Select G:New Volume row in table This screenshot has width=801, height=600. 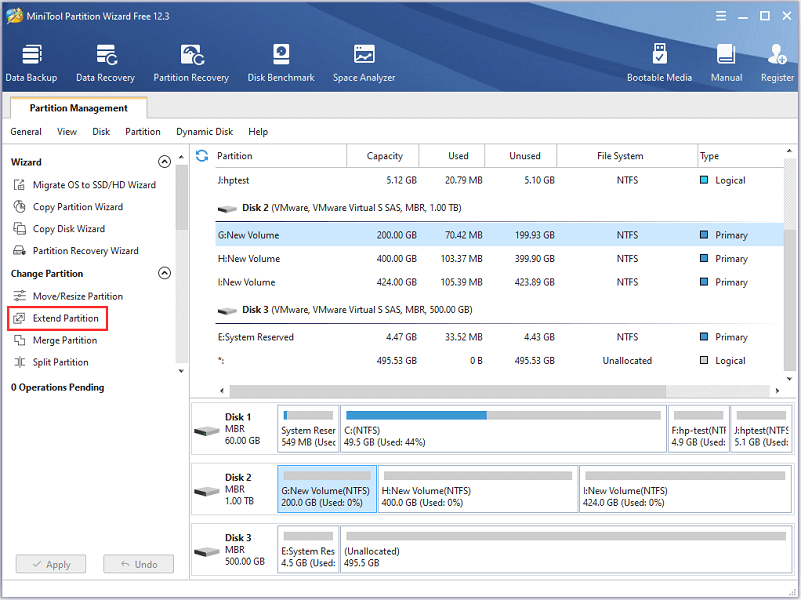500,235
